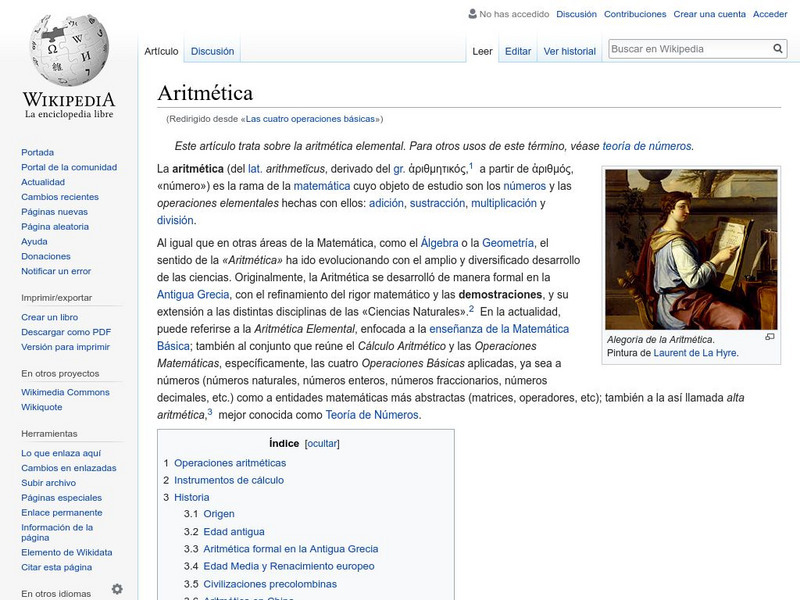
Task: Click the user icon beside No has accedido
Action: (x=470, y=14)
